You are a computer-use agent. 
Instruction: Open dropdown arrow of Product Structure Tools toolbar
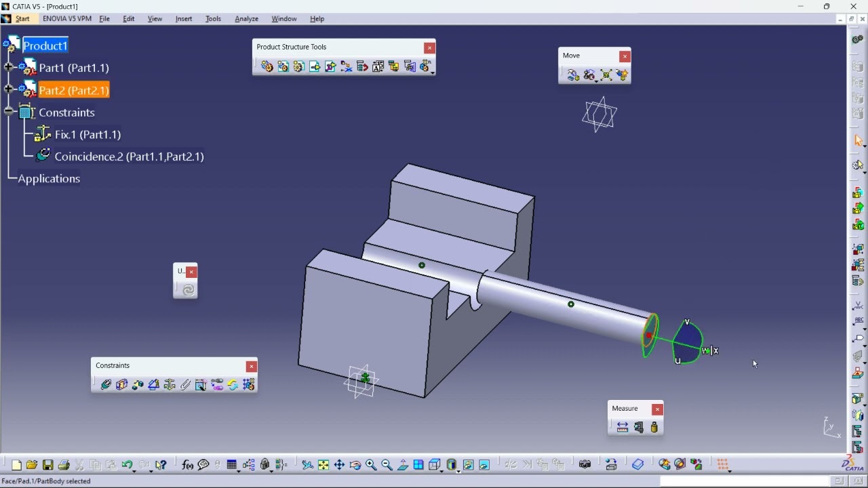tap(433, 72)
